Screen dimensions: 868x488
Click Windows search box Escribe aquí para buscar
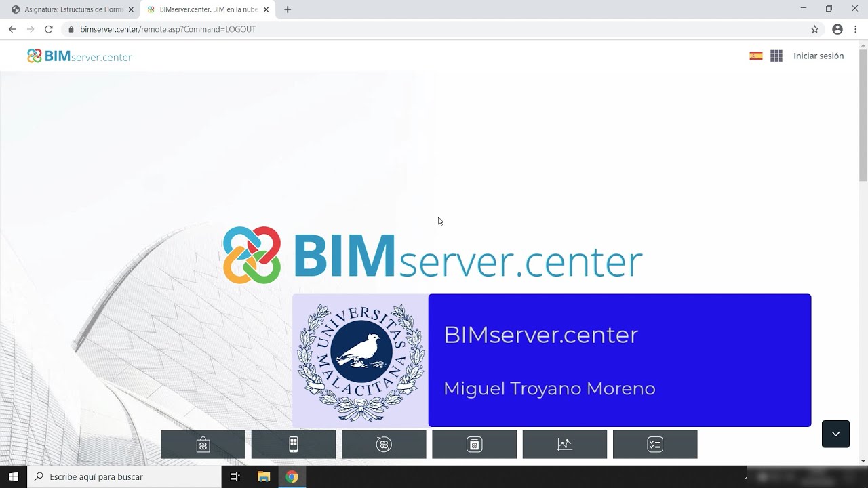pyautogui.click(x=124, y=476)
